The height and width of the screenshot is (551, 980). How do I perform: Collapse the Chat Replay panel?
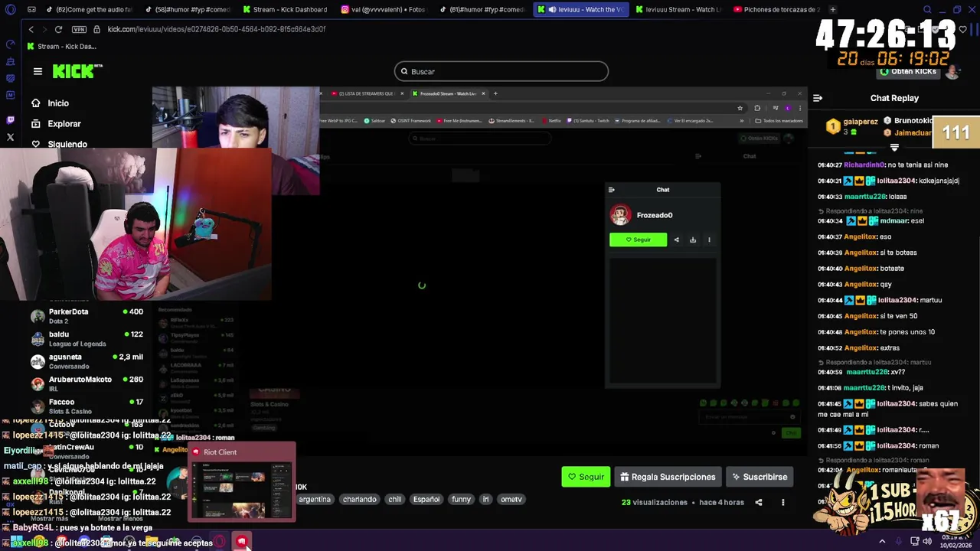point(818,98)
